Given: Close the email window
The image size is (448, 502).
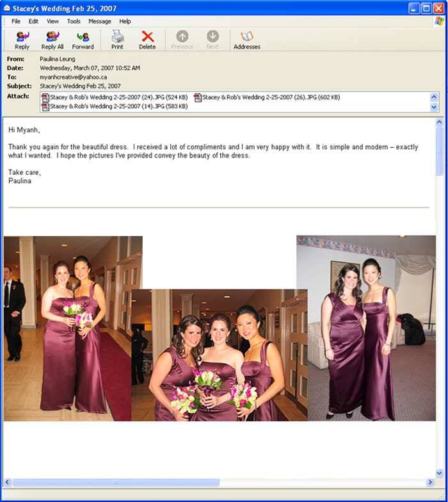Looking at the screenshot, I should click(x=439, y=8).
